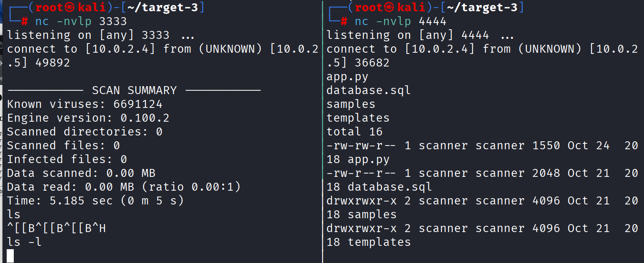
Task: Click the '^[[B^[[B^[[B^H' escape sequence line
Action: pyautogui.click(x=56, y=228)
